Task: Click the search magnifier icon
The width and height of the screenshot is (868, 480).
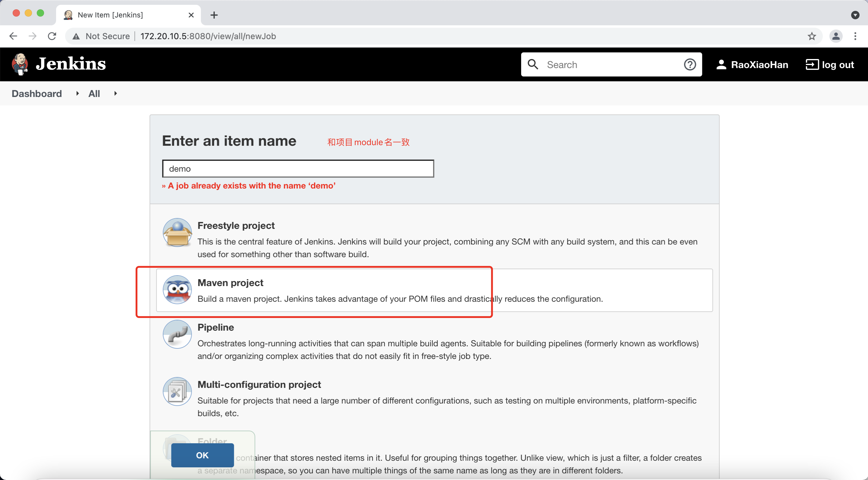Action: point(533,64)
